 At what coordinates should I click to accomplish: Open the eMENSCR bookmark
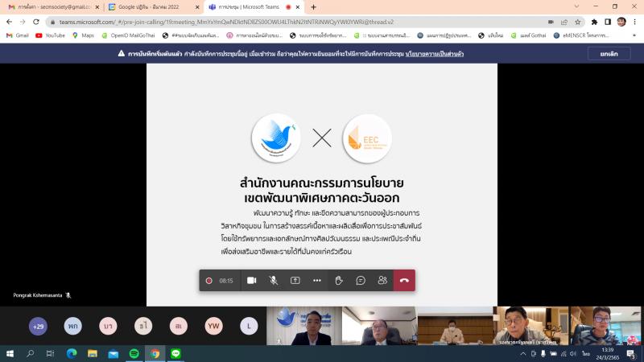tap(580, 35)
